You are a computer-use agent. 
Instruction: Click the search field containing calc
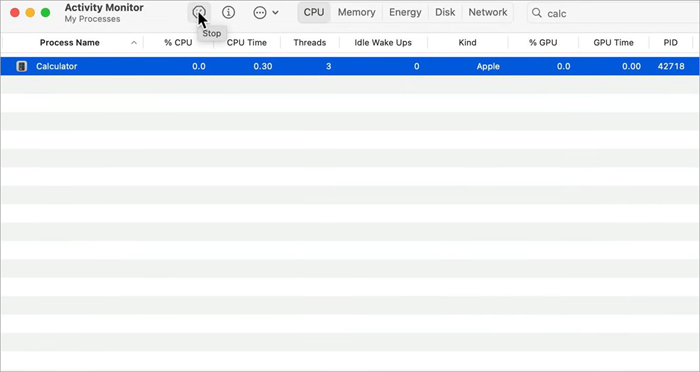(x=614, y=13)
